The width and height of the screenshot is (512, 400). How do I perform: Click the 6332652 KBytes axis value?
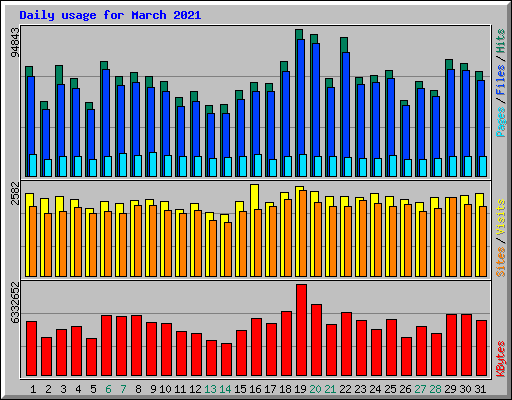point(15,302)
